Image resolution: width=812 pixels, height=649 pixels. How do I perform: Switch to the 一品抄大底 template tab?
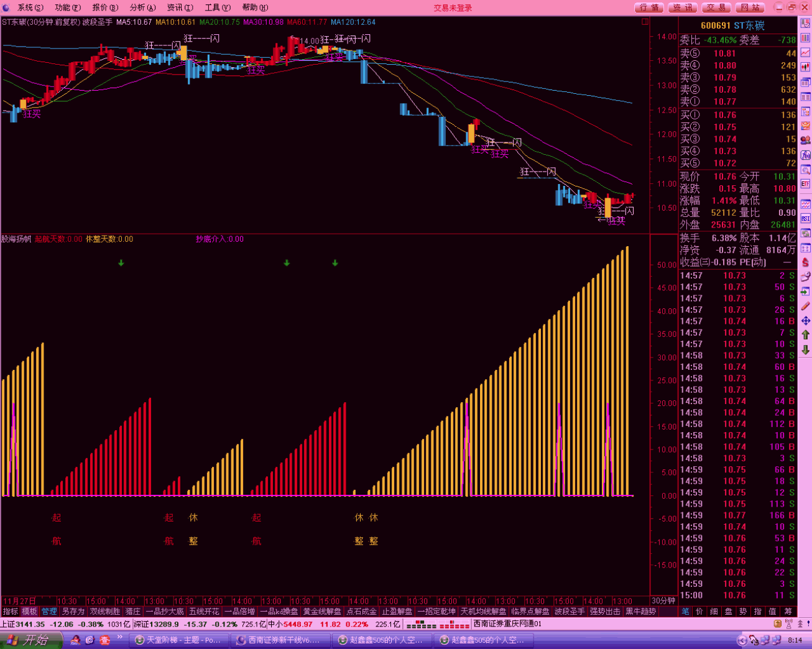click(x=165, y=612)
